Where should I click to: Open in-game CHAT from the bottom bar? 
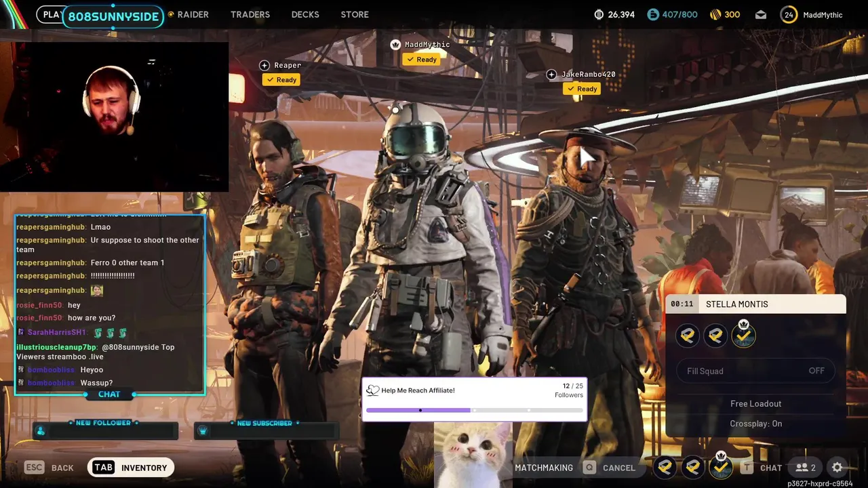[771, 468]
